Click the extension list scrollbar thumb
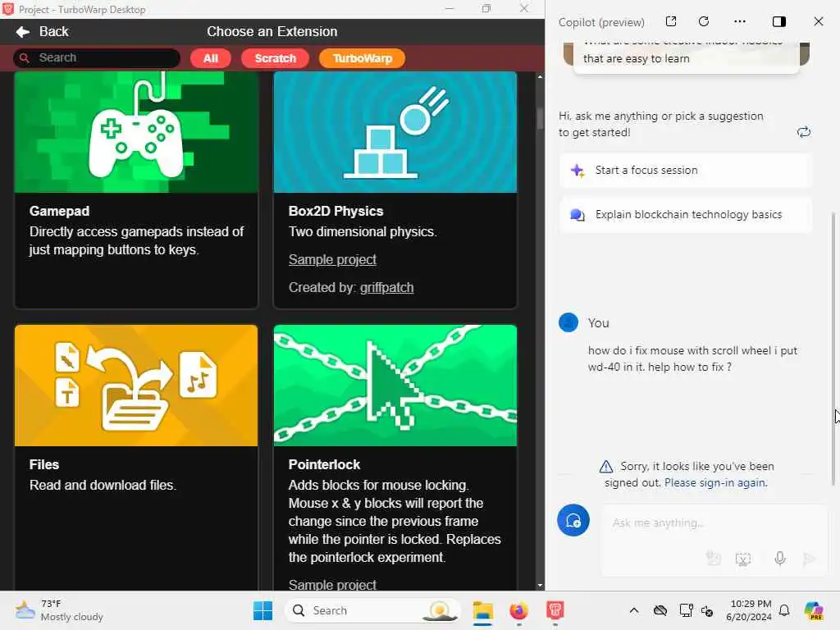The height and width of the screenshot is (630, 840). point(540,118)
